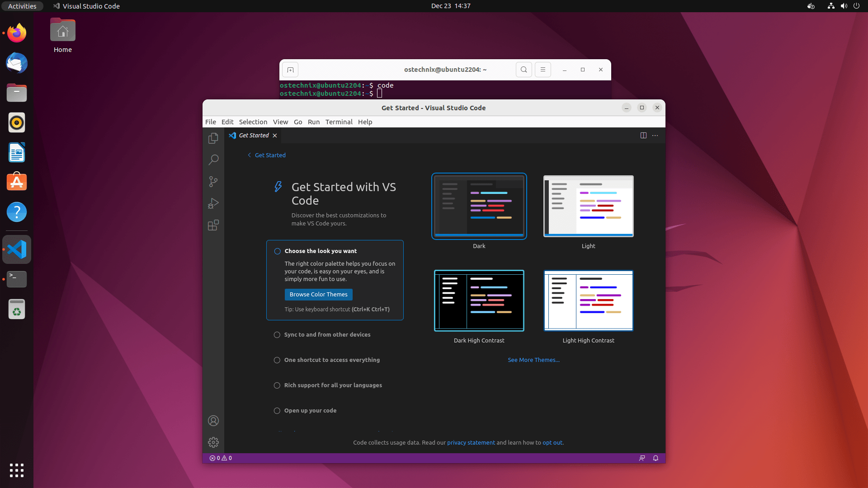Open the Terminal menu
The image size is (868, 488).
(338, 122)
